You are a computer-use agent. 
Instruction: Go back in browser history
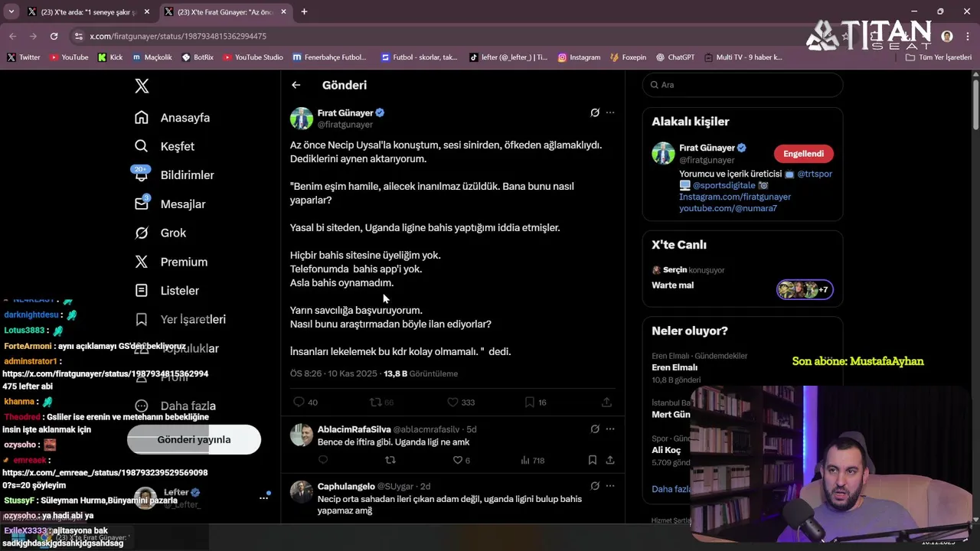pyautogui.click(x=13, y=36)
